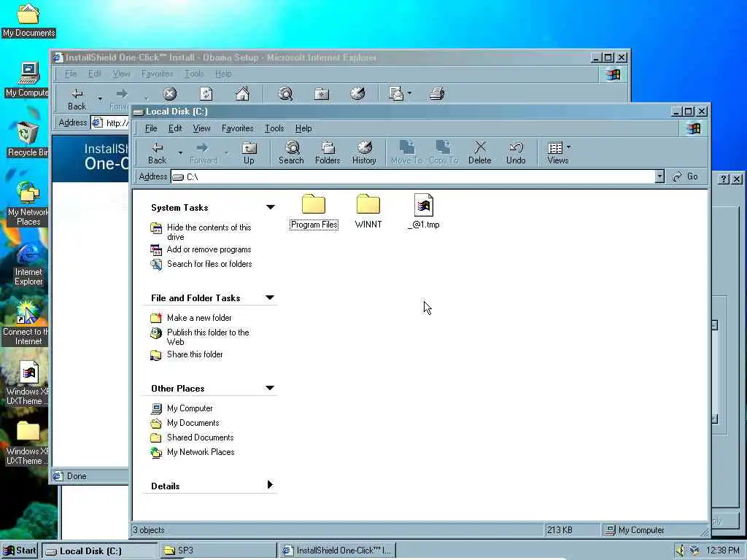Open the Back dropdown arrow in Internet Explorer

(x=100, y=98)
